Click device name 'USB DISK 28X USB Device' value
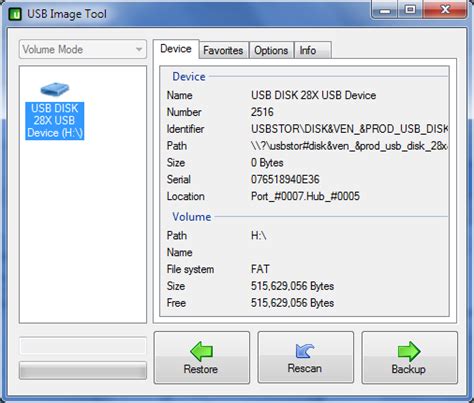Viewport: 474px width, 403px height. (313, 95)
